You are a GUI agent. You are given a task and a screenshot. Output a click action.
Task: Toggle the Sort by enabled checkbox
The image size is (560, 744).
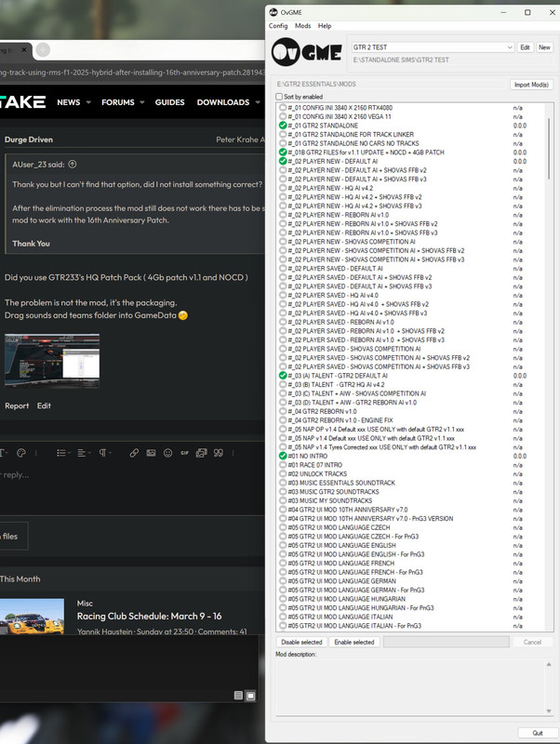(x=279, y=97)
